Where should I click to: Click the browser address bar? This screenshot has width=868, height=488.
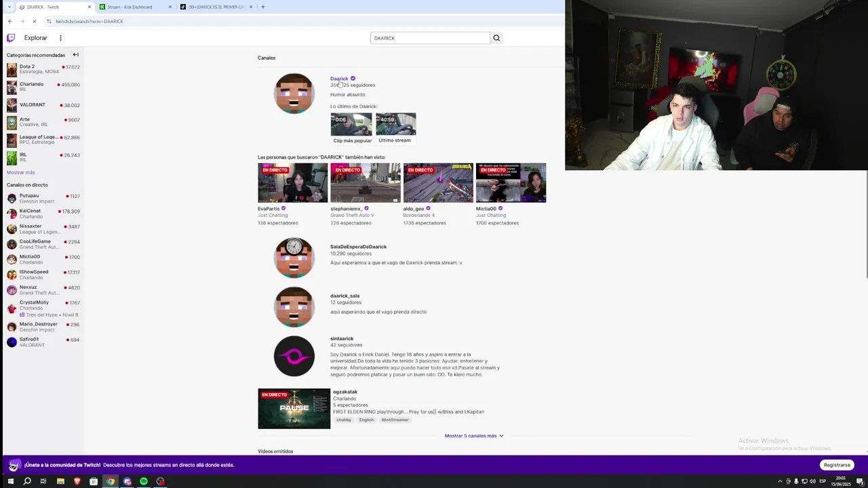click(305, 21)
